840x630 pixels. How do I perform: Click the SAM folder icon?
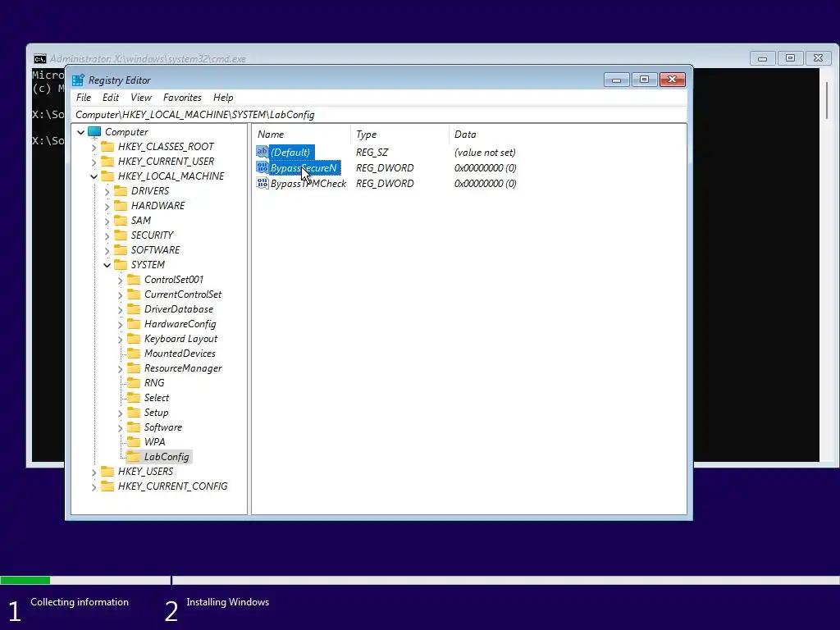click(121, 220)
